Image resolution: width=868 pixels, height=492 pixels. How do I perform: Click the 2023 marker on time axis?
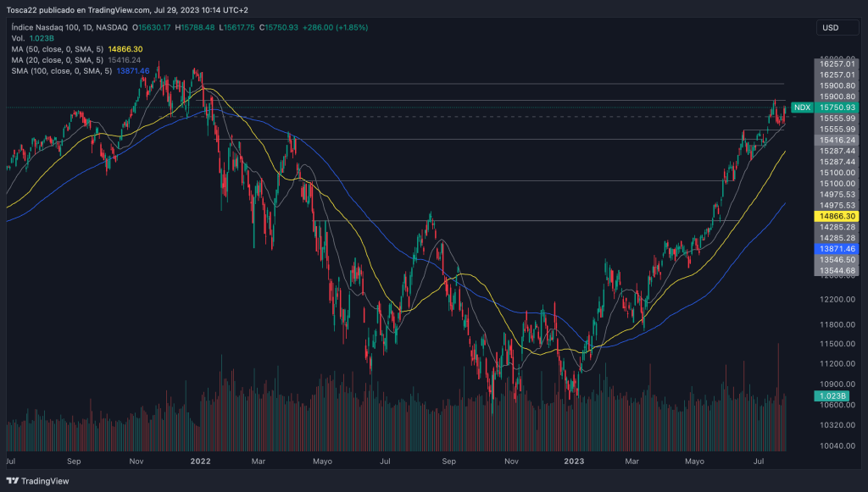[x=575, y=462]
